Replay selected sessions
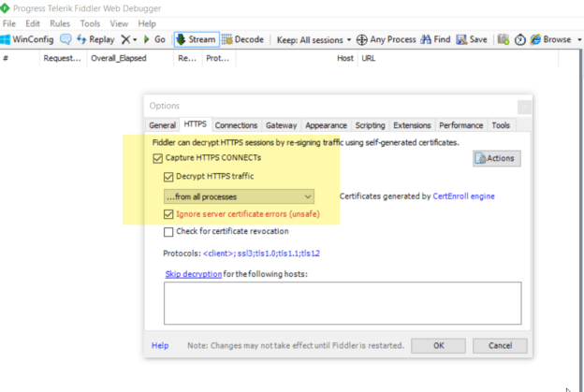This screenshot has height=392, width=584. 95,39
